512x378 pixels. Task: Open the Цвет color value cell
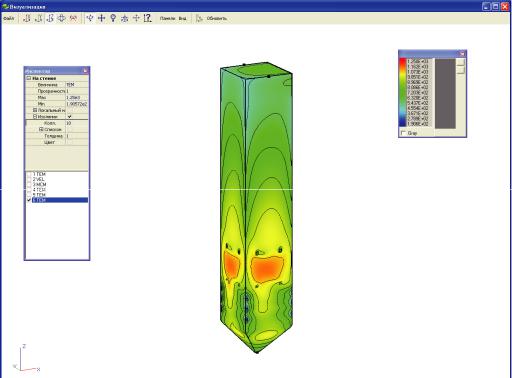click(x=77, y=142)
